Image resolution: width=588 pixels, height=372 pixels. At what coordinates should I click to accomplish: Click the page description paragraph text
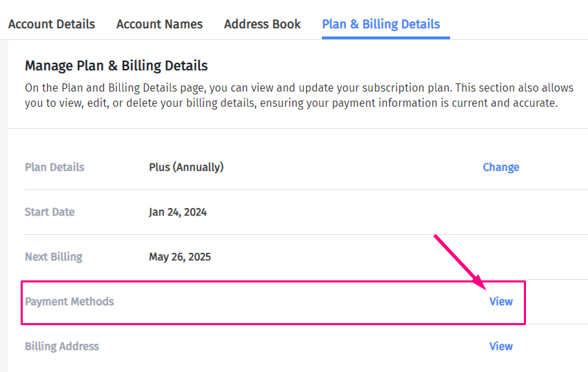tap(290, 96)
